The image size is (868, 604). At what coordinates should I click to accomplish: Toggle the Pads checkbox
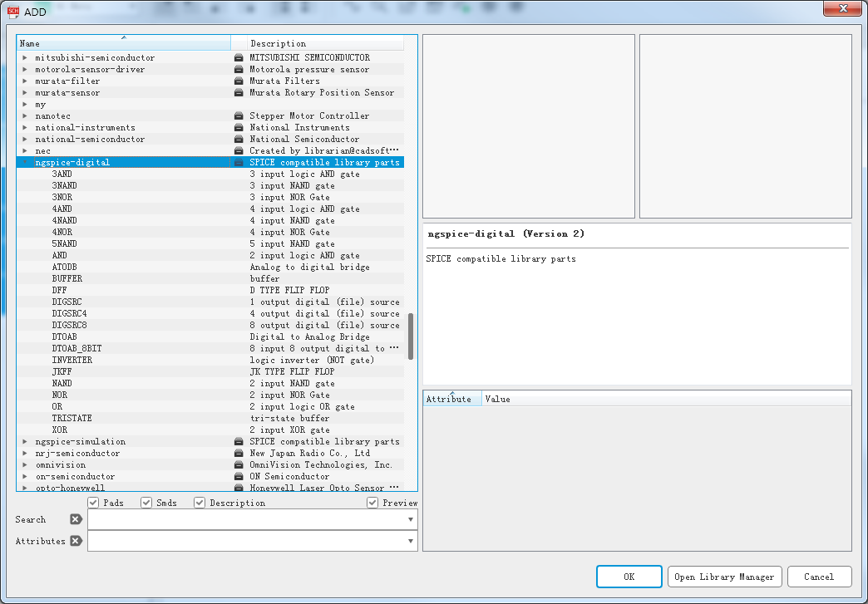[x=94, y=503]
